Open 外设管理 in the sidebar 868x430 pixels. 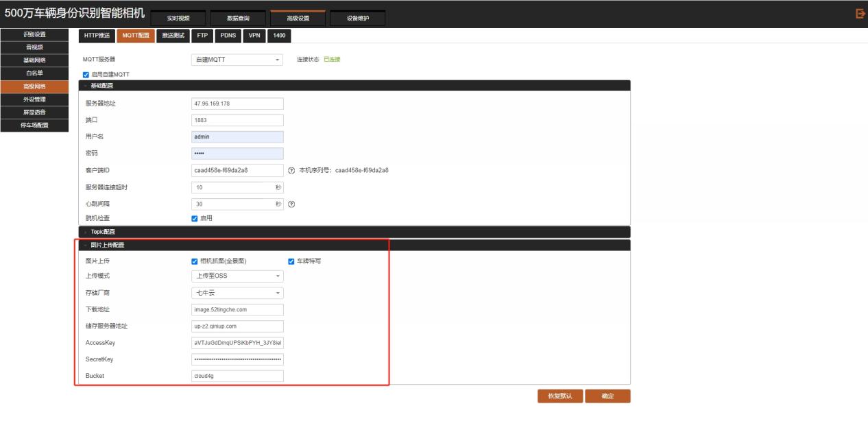[34, 99]
